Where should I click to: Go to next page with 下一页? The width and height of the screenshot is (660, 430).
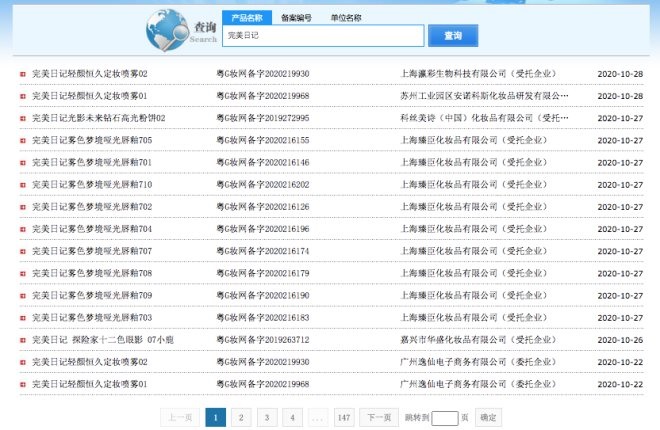coord(379,417)
